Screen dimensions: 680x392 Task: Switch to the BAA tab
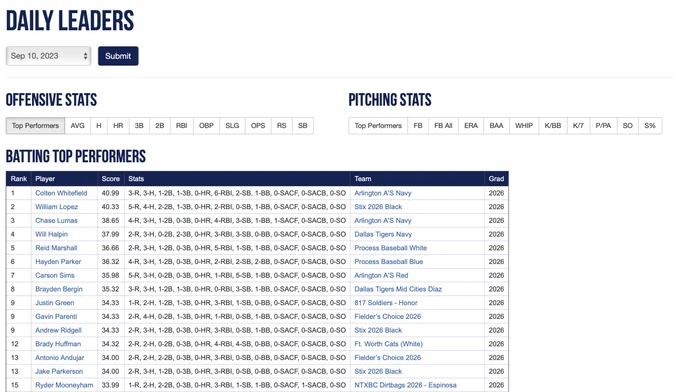[497, 126]
